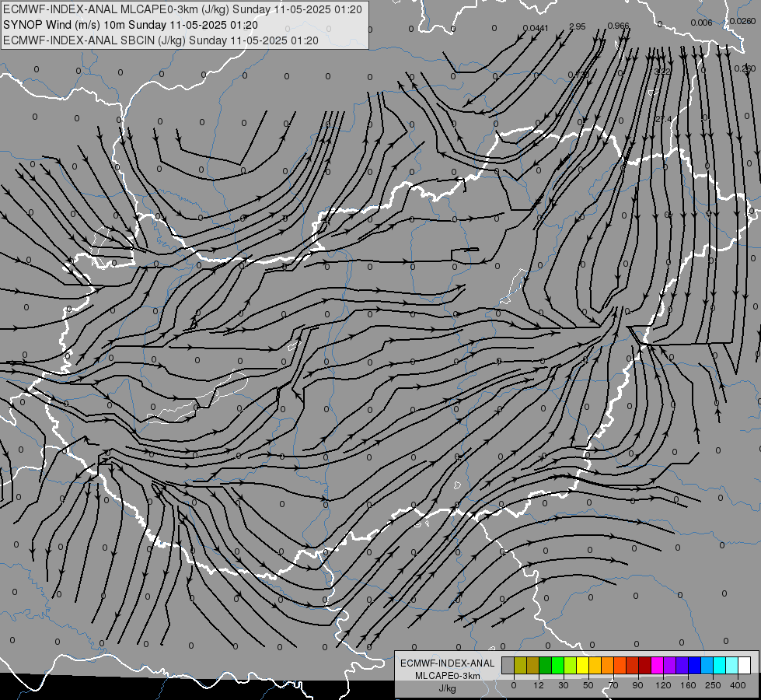Select the white legend swatch

tap(745, 665)
